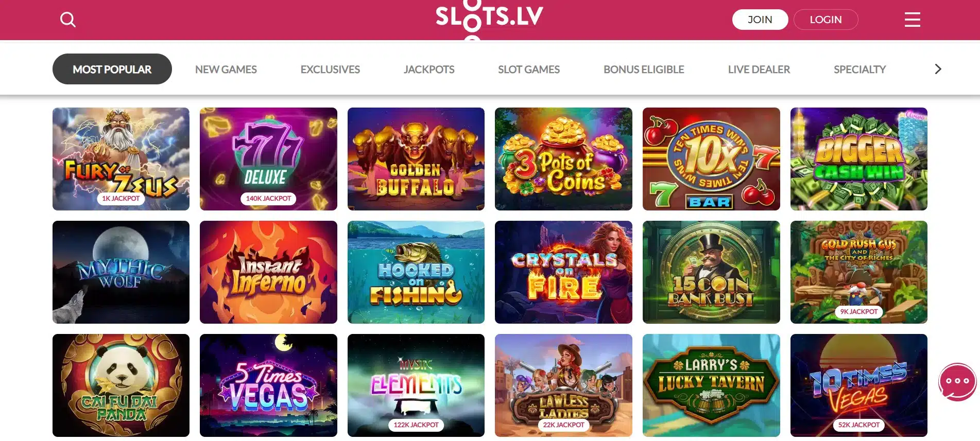980x441 pixels.
Task: Open the hamburger menu icon
Action: coord(912,20)
